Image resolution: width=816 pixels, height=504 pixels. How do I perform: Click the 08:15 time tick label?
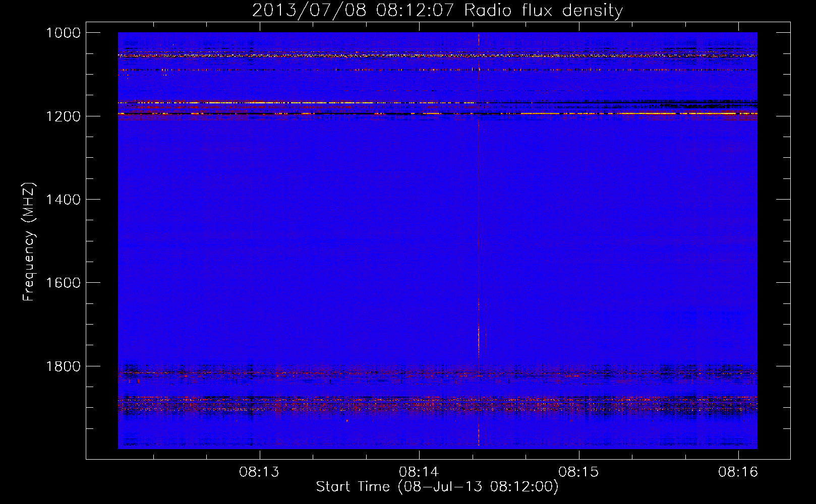578,472
